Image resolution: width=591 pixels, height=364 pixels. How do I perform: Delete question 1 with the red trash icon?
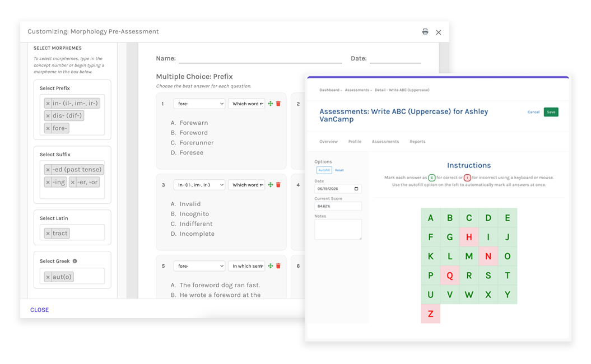click(278, 104)
